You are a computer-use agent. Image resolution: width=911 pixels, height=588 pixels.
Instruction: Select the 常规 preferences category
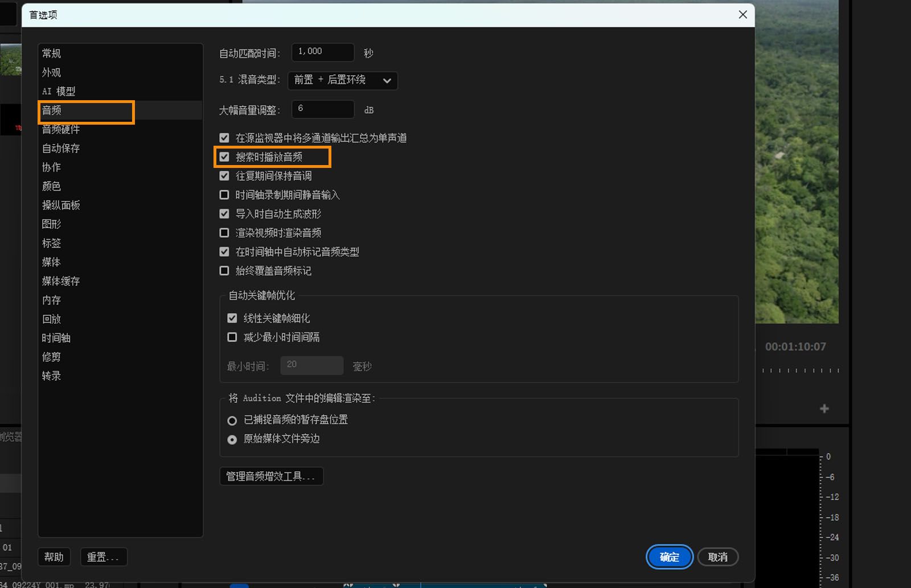coord(51,53)
